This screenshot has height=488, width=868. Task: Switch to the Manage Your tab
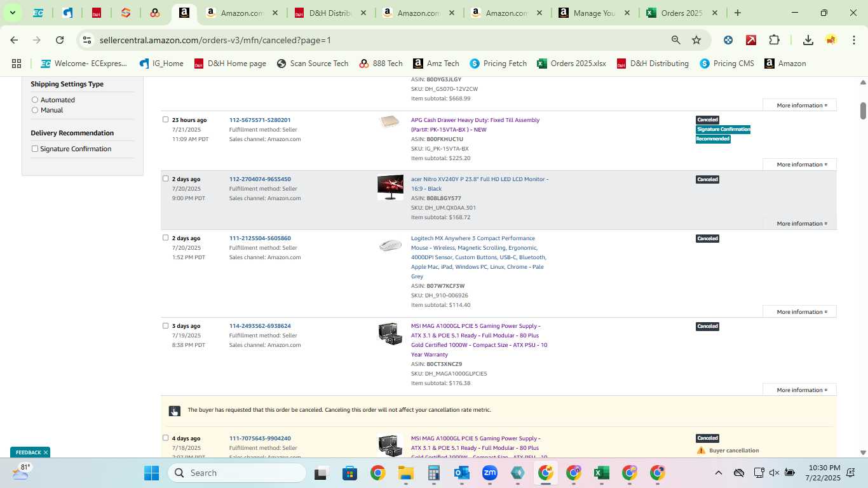point(594,13)
